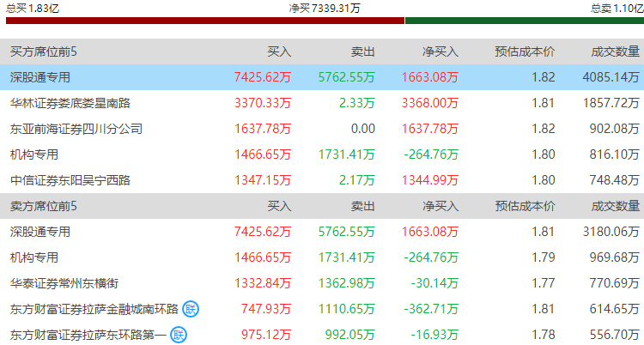Click 净买入 header in 买方席位前5 table
The width and height of the screenshot is (644, 345).
coord(440,51)
